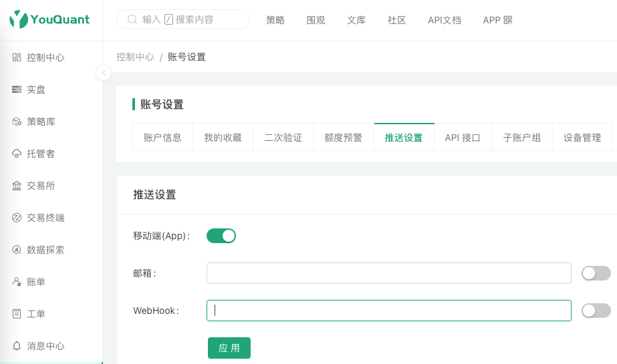Click the 数据探索 chart icon
The image size is (617, 364).
(x=17, y=250)
